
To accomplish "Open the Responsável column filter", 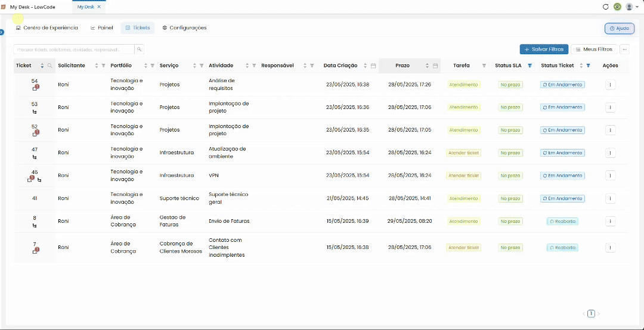I will [x=312, y=66].
